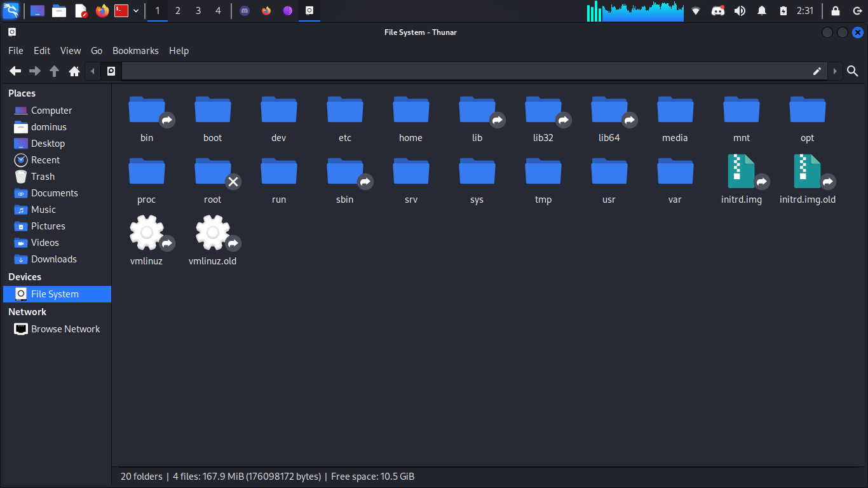This screenshot has height=488, width=868.
Task: Select the home folder icon in file view
Action: pyautogui.click(x=411, y=110)
